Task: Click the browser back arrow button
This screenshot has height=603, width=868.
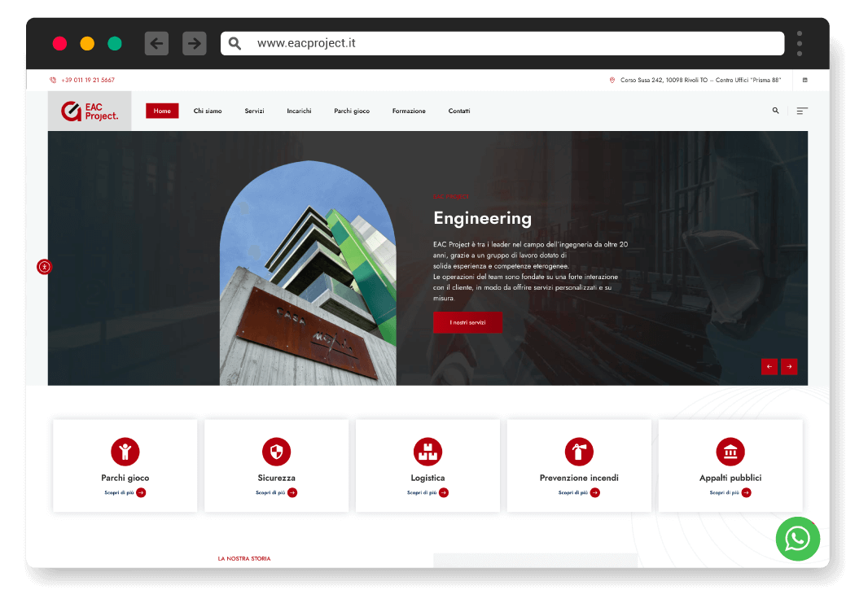Action: click(x=156, y=43)
